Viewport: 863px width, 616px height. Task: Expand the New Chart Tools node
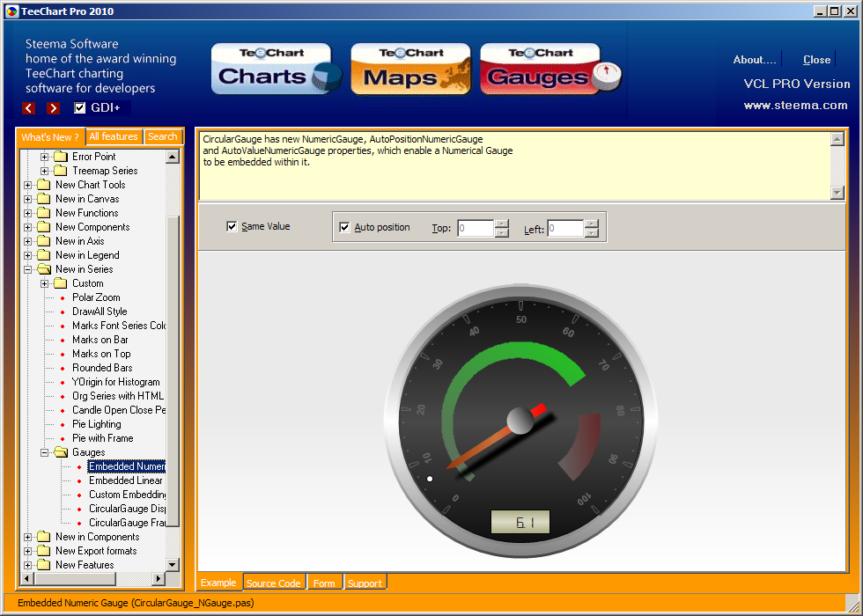click(27, 186)
